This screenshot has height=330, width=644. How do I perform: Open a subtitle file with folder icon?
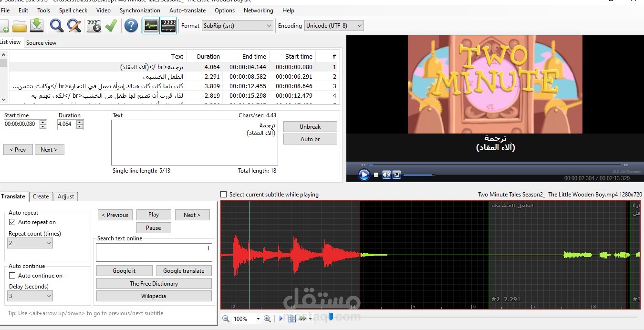[x=20, y=26]
